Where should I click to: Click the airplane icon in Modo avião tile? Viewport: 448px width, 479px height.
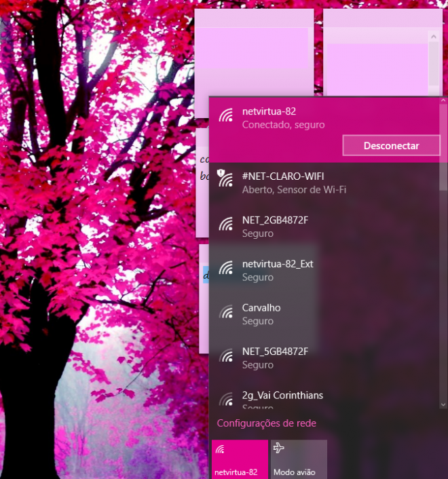click(x=279, y=448)
